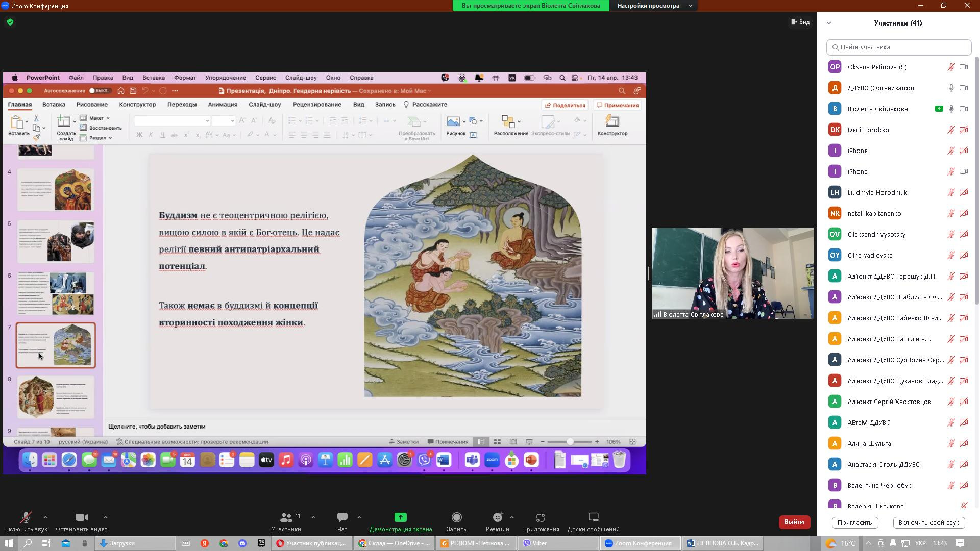The height and width of the screenshot is (551, 980).
Task: Click the green security shield icon
Action: pos(10,22)
